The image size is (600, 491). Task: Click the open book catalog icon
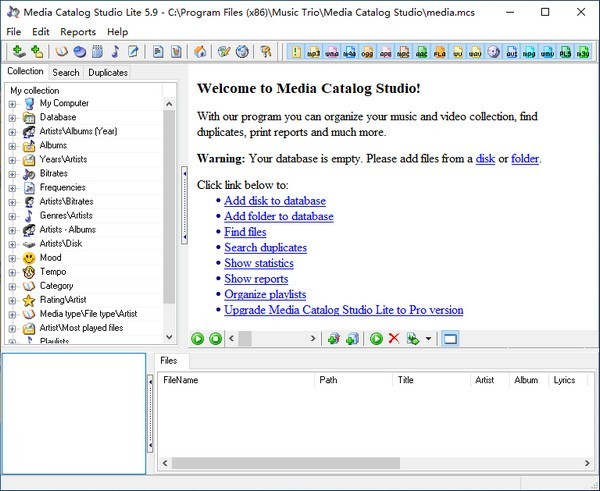click(61, 51)
